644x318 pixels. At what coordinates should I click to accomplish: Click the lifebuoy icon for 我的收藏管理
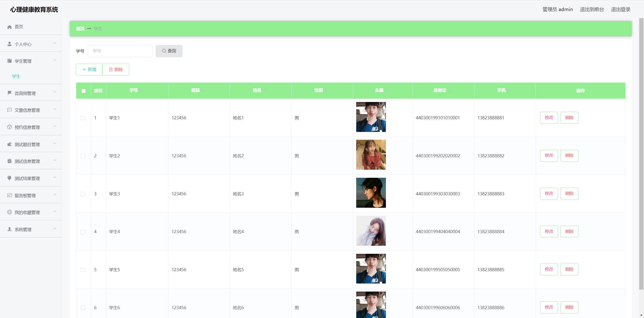[10, 212]
